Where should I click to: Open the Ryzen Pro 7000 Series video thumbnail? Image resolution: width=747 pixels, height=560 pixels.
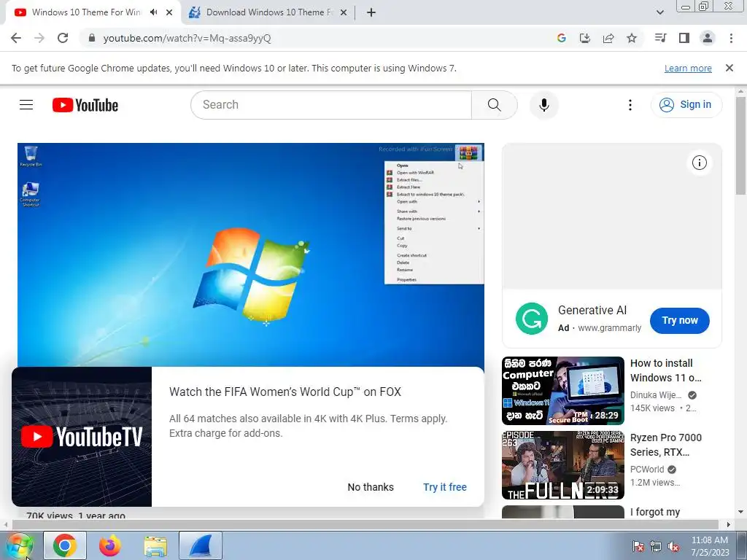pyautogui.click(x=562, y=465)
